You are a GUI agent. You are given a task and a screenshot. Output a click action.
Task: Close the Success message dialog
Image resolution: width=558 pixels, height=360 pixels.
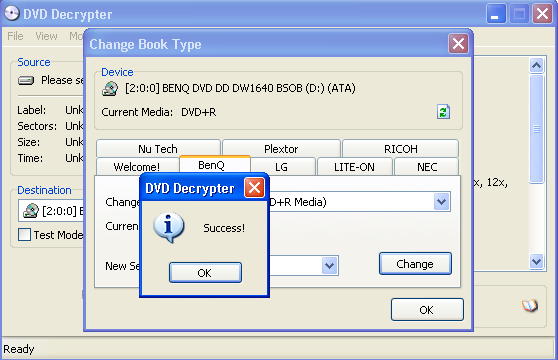tap(254, 187)
